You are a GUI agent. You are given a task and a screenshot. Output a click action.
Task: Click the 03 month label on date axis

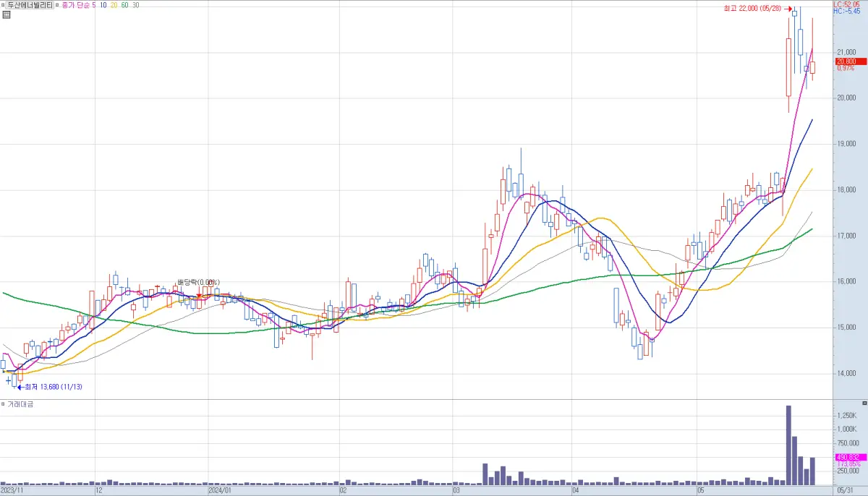(x=457, y=490)
